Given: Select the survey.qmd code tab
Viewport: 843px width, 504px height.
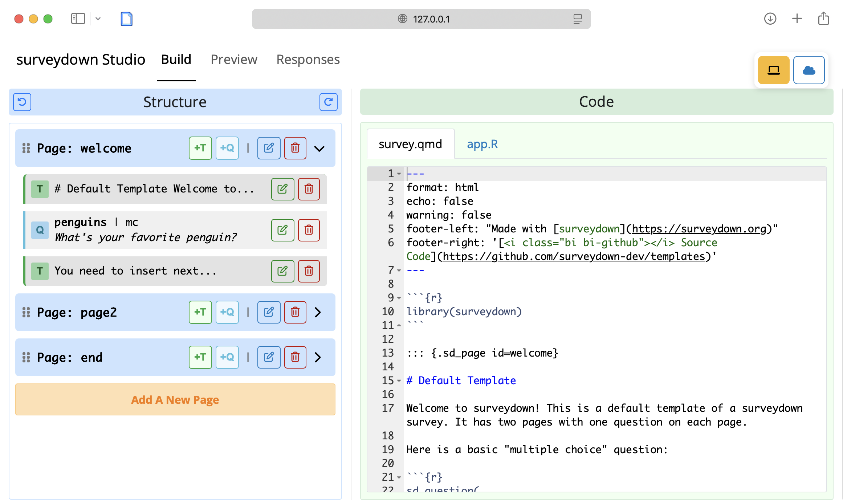Looking at the screenshot, I should coord(411,144).
